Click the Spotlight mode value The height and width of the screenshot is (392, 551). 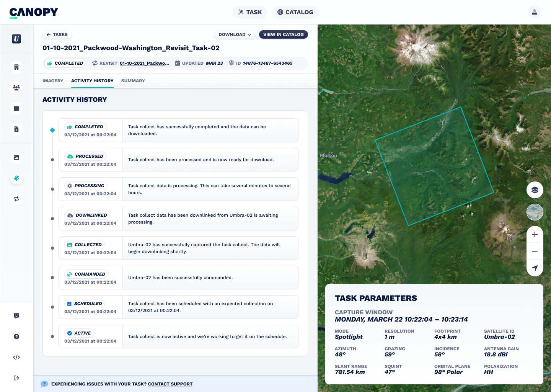tap(349, 337)
